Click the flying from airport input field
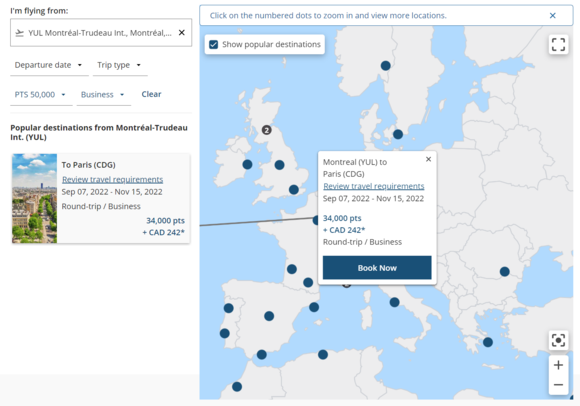 pos(101,33)
